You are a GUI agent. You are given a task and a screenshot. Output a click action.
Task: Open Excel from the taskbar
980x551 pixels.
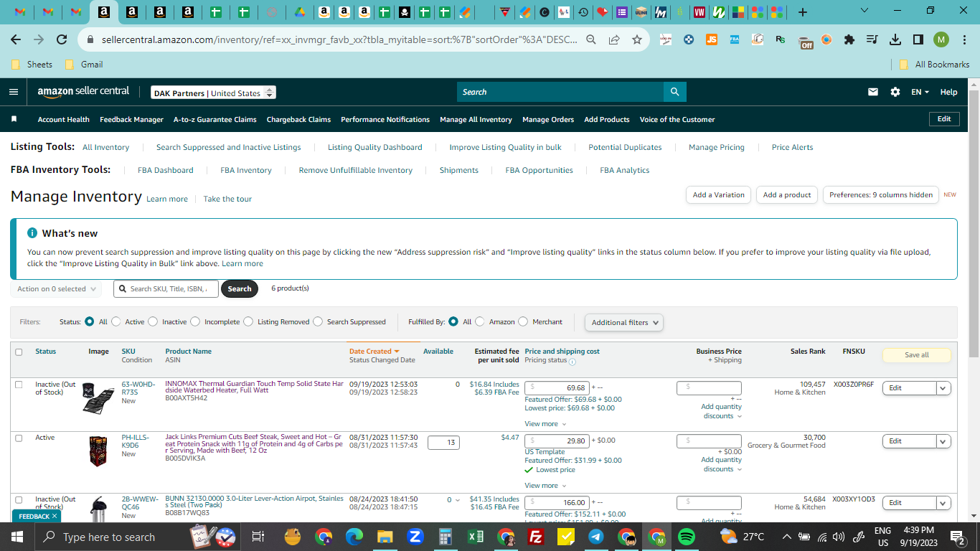tap(475, 537)
